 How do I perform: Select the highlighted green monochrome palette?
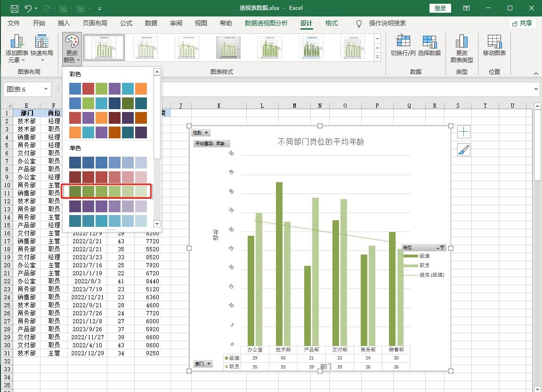click(x=108, y=191)
